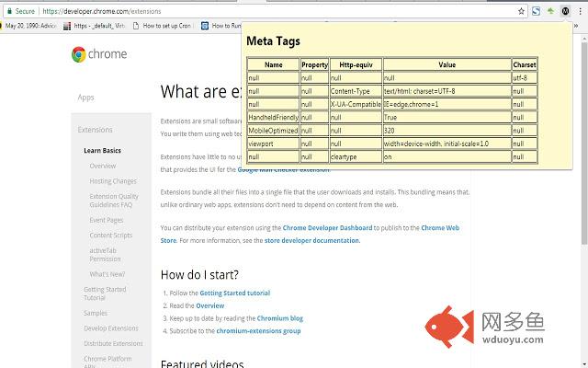Click the Meta Tags popup heading

coord(273,40)
